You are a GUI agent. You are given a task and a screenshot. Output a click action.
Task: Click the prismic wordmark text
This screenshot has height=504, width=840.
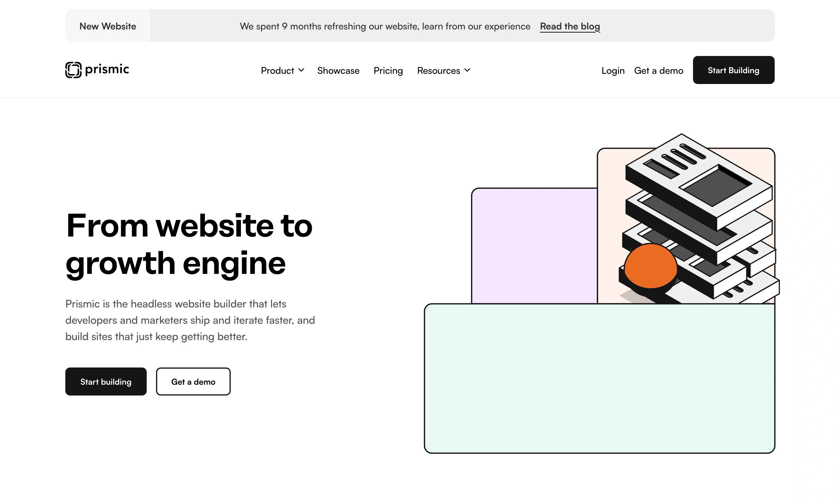107,69
